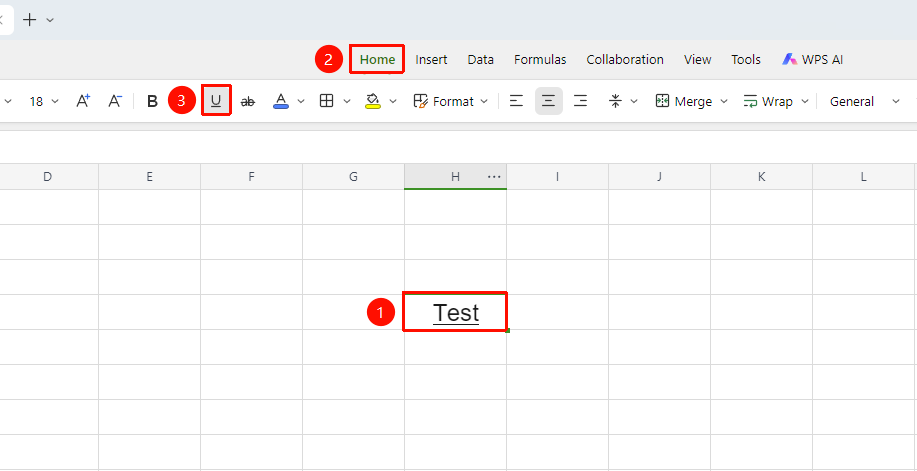Expand the font color dropdown arrow

(x=301, y=101)
